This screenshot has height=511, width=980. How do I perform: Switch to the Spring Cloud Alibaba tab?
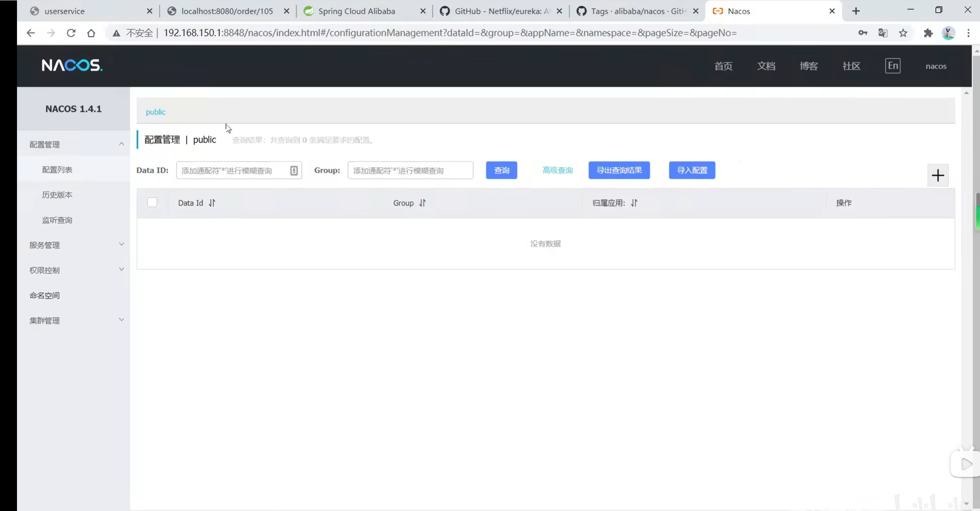click(x=356, y=11)
